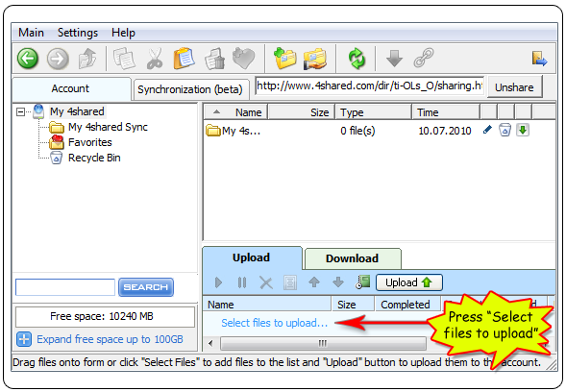566x392 pixels.
Task: Click the Share folder hand icon
Action: pyautogui.click(x=315, y=59)
